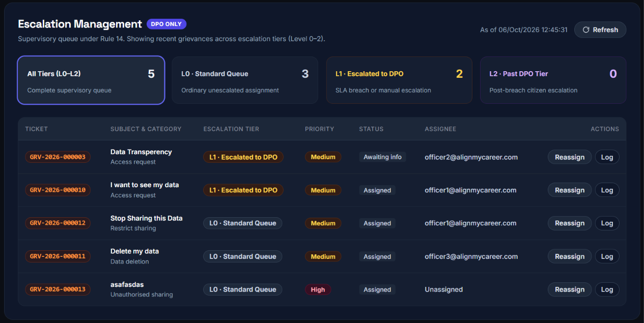Click the Priority column header
The width and height of the screenshot is (644, 323).
[320, 129]
